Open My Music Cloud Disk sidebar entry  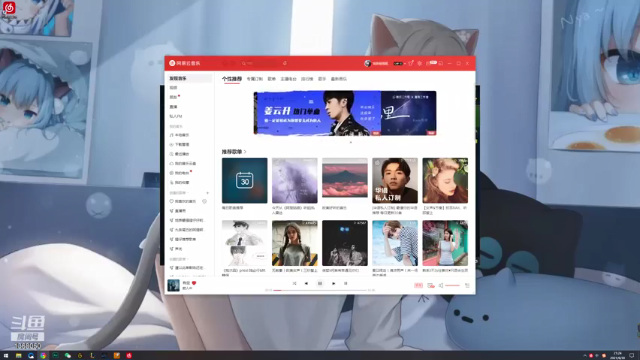183,163
